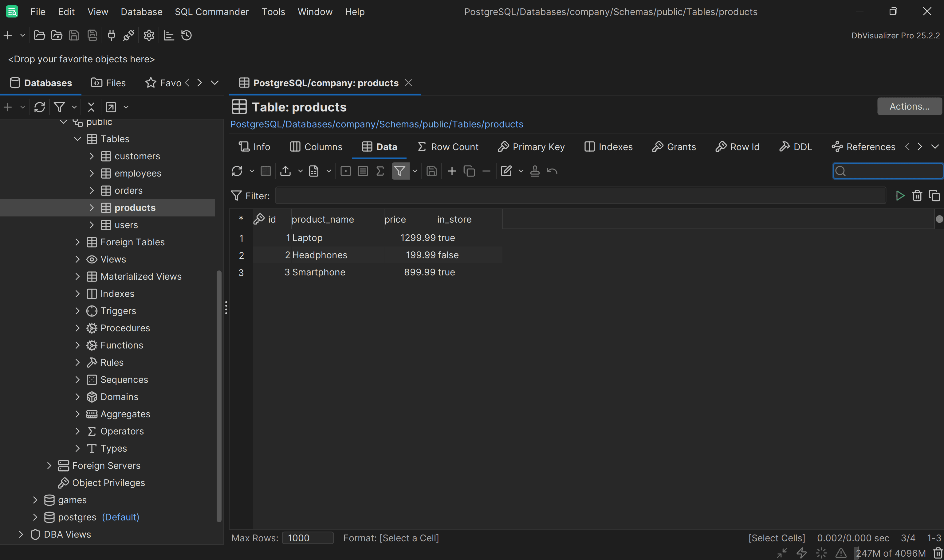The height and width of the screenshot is (560, 944).
Task: Expand the orders table node
Action: pos(91,191)
